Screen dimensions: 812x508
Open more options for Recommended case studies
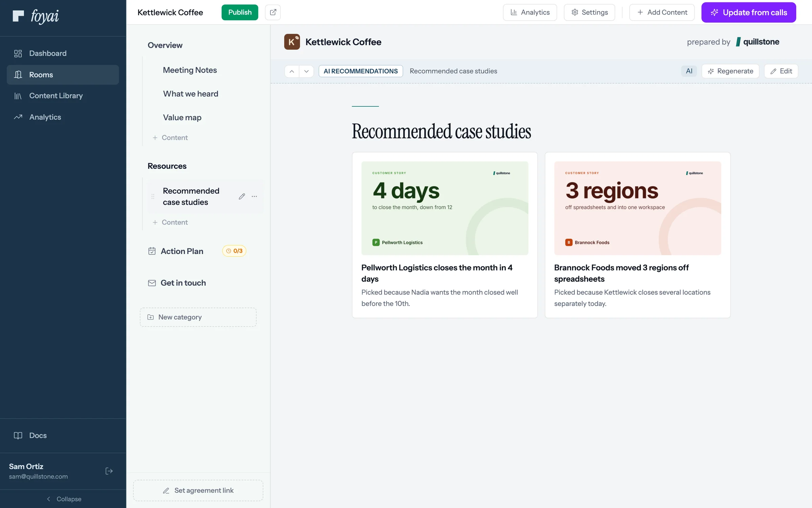click(x=254, y=196)
